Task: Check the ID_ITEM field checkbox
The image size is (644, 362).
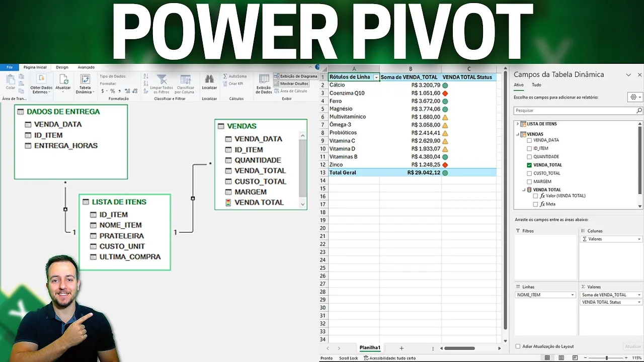Action: tap(529, 148)
